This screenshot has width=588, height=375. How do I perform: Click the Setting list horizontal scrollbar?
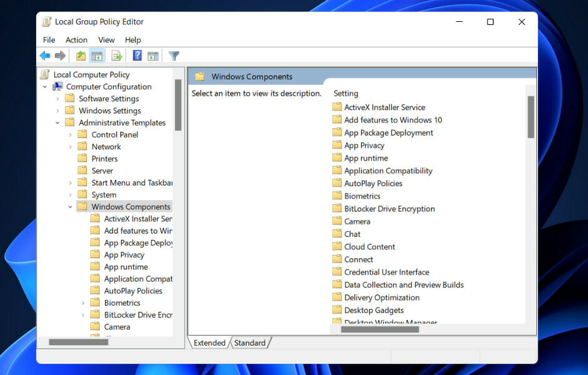coord(380,329)
